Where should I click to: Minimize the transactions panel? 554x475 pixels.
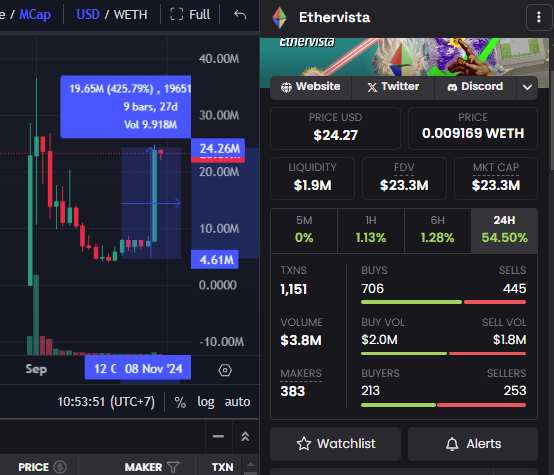tap(218, 436)
